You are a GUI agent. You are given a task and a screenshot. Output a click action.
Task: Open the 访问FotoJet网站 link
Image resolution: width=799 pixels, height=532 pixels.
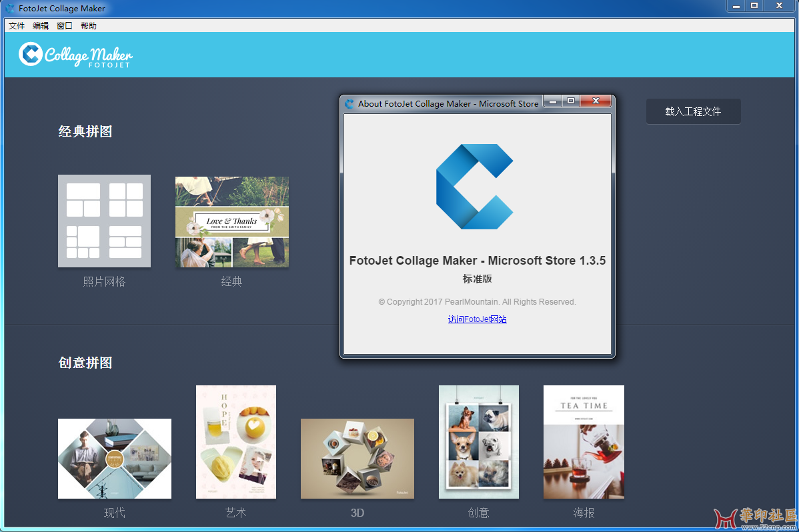point(477,319)
